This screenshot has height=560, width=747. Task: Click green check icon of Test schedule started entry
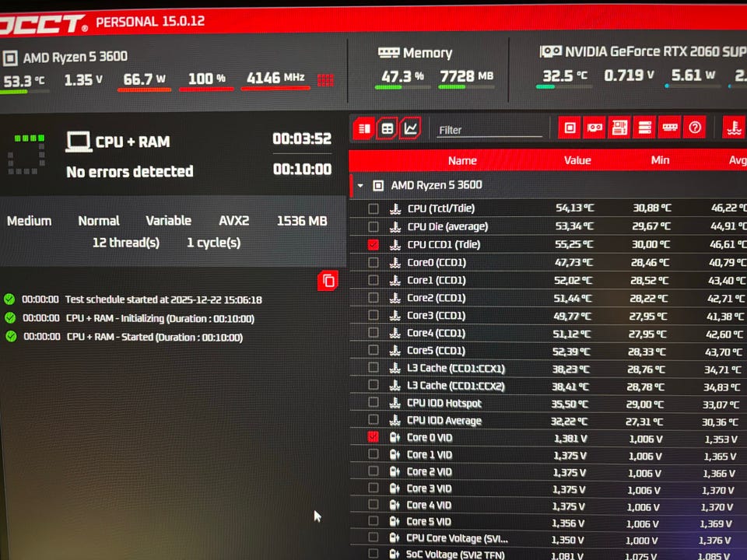pyautogui.click(x=9, y=299)
